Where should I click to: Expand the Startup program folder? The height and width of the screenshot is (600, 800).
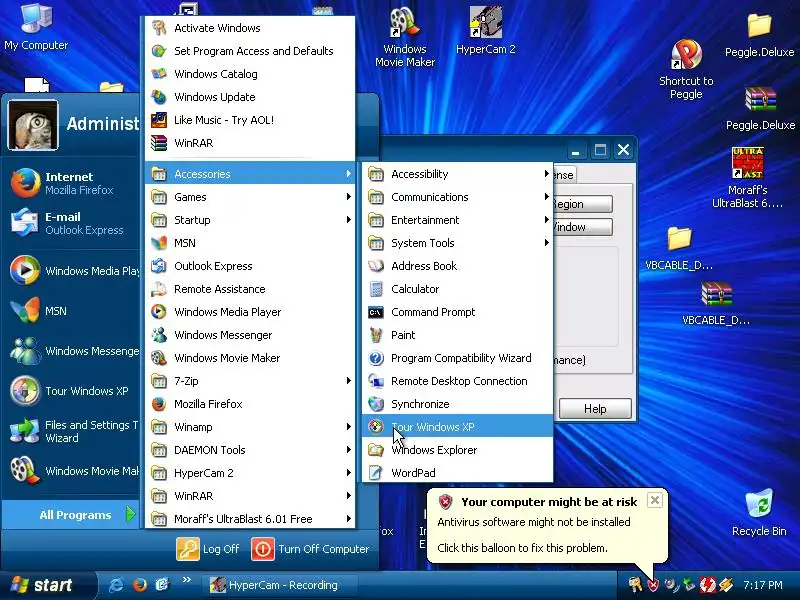pyautogui.click(x=250, y=220)
